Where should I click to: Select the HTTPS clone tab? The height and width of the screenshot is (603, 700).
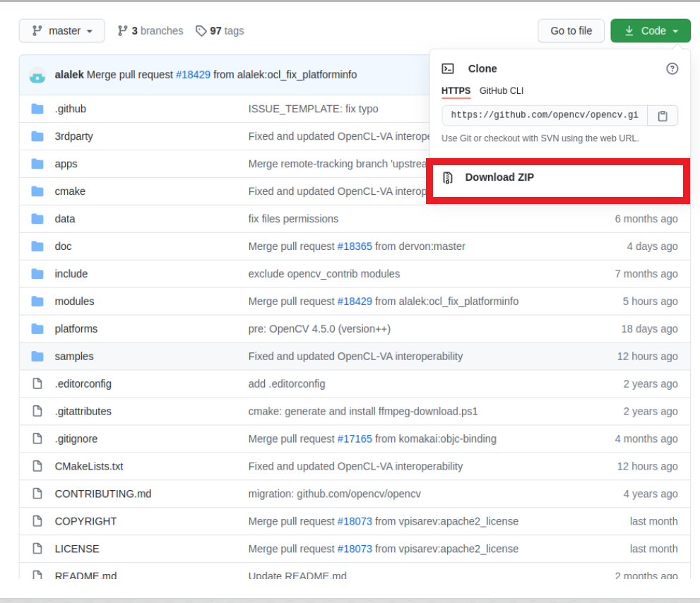click(x=456, y=90)
